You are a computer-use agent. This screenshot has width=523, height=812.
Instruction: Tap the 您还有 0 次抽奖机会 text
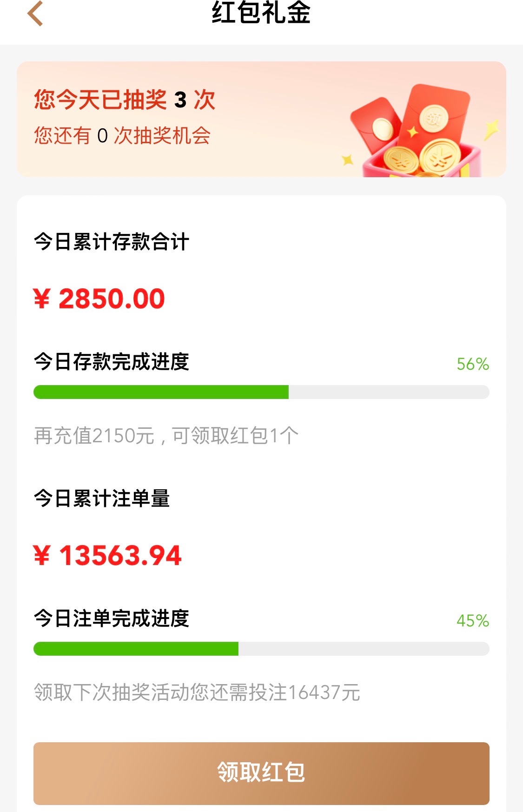(x=122, y=136)
